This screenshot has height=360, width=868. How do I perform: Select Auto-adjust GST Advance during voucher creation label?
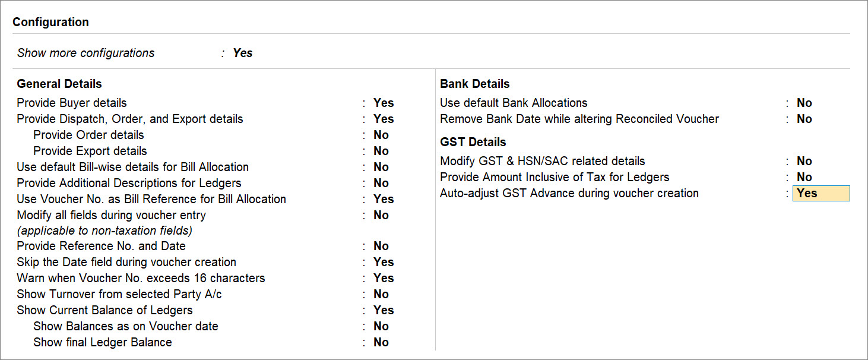tap(569, 193)
